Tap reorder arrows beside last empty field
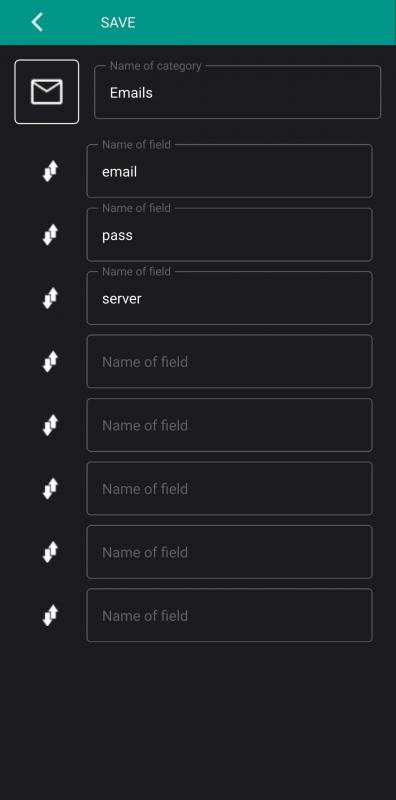The image size is (396, 800). coord(50,615)
